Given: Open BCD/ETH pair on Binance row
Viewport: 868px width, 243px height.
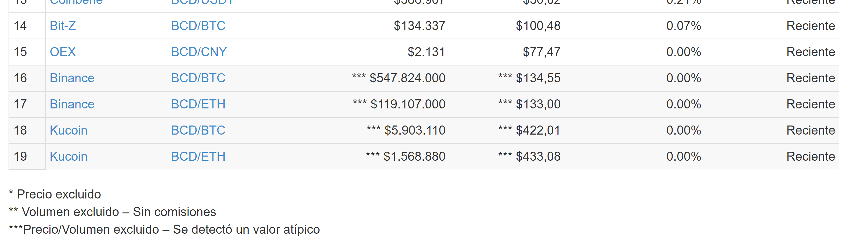Looking at the screenshot, I should pyautogui.click(x=198, y=104).
